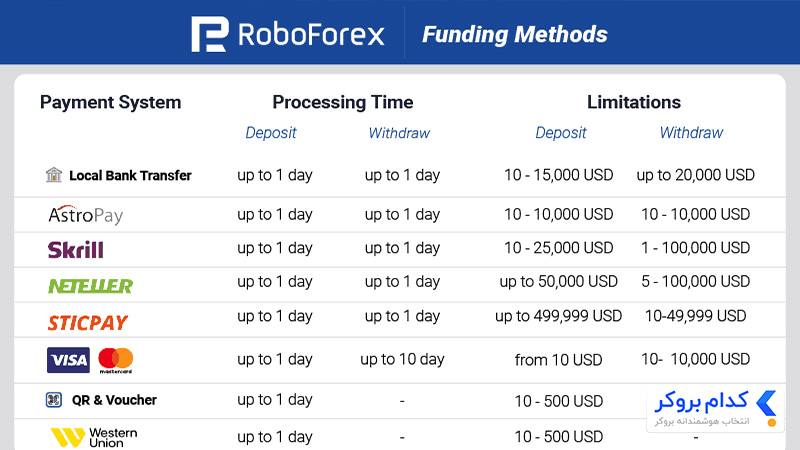This screenshot has height=450, width=800.
Task: Select the Skrill logo
Action: [76, 249]
